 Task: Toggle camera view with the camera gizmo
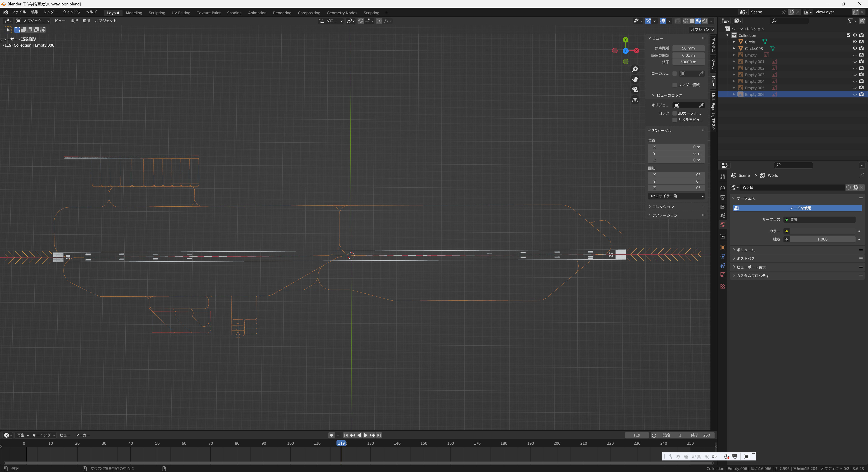635,90
